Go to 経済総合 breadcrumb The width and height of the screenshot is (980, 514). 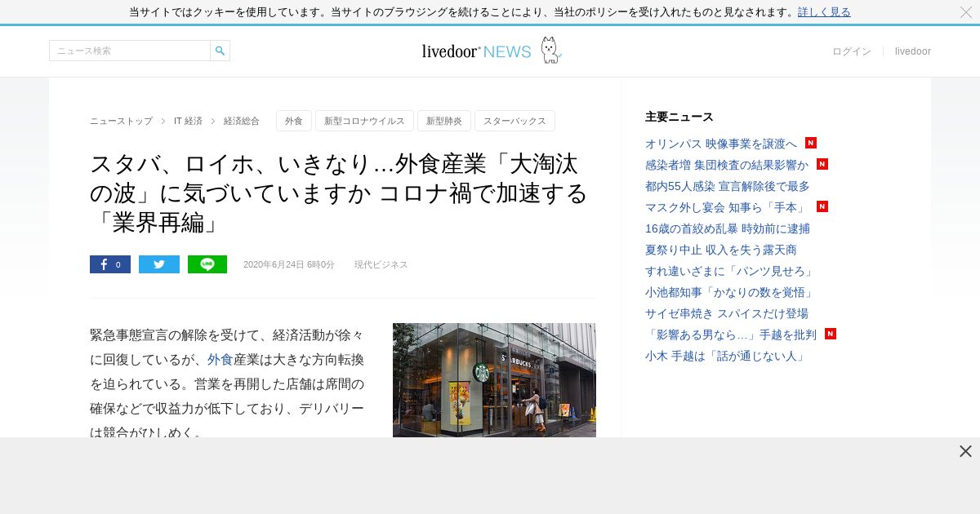click(x=242, y=121)
